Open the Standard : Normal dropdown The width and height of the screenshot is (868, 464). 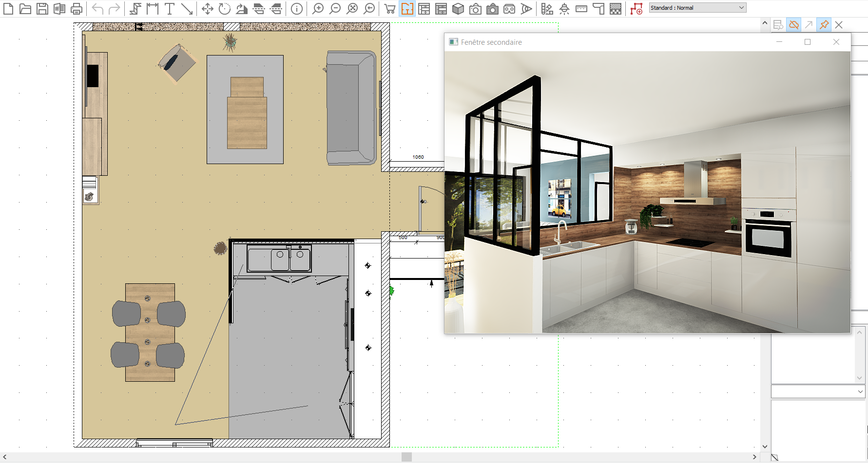point(697,8)
